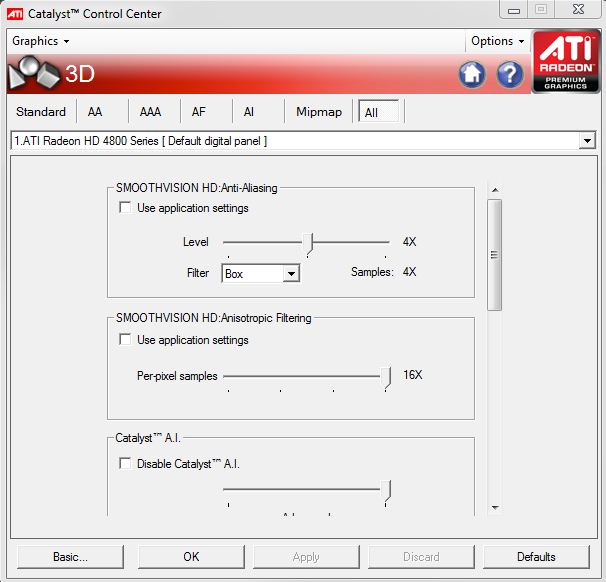Switch to the Standard tab

click(x=41, y=112)
